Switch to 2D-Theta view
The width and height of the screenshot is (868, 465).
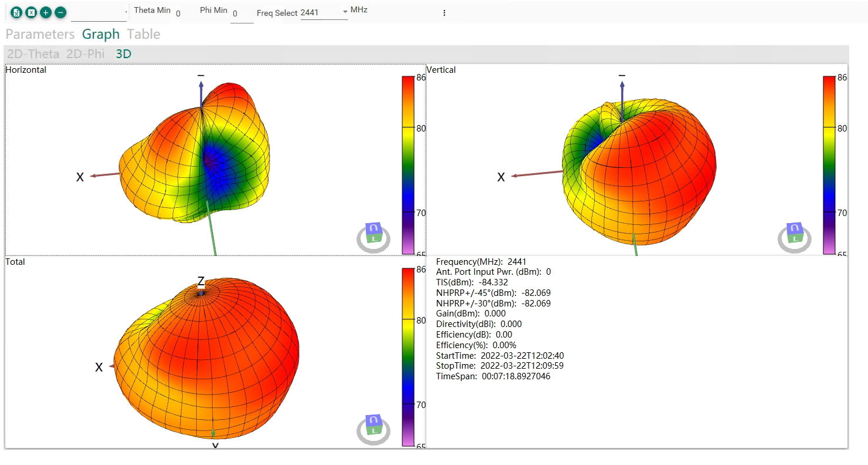33,54
